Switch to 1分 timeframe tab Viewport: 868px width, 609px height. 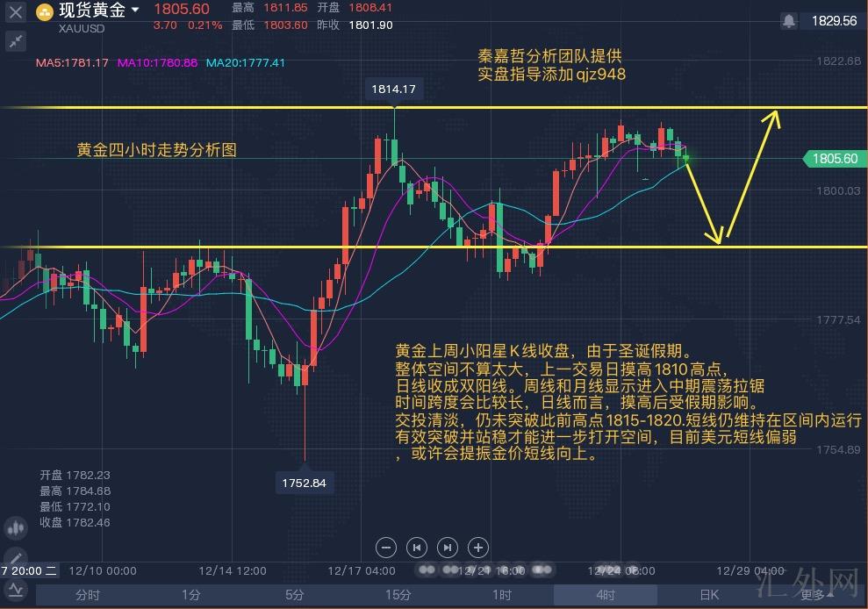tap(191, 595)
